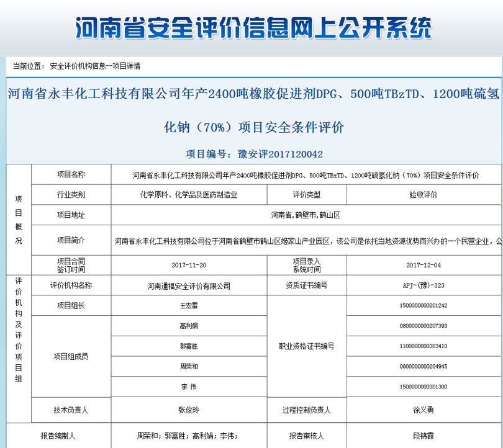This screenshot has height=448, width=503.
Task: Select the 报告编制人 label cell
Action: (58, 436)
